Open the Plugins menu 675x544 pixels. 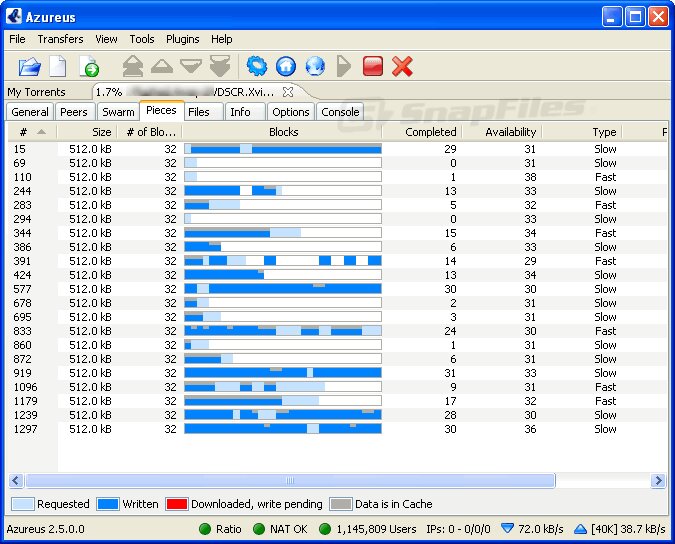point(183,39)
